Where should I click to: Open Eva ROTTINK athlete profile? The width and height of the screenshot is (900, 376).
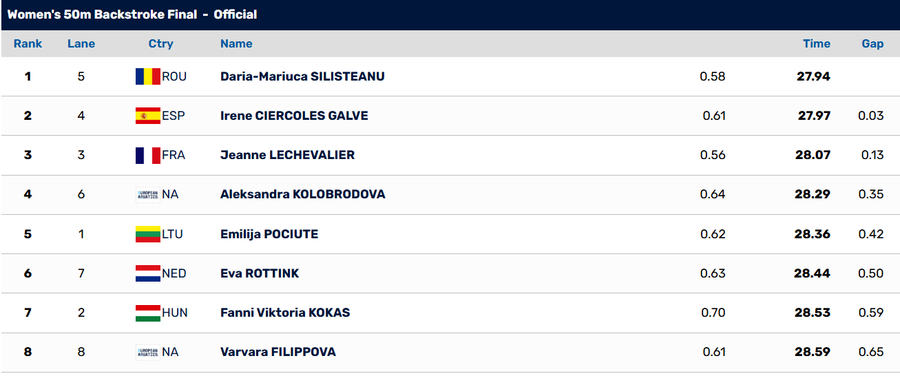[x=259, y=273]
